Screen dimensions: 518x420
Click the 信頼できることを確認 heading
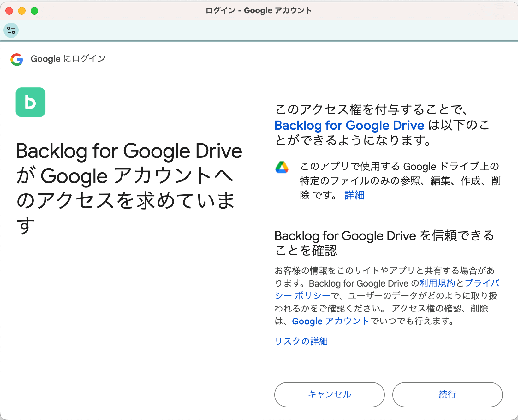tap(384, 243)
